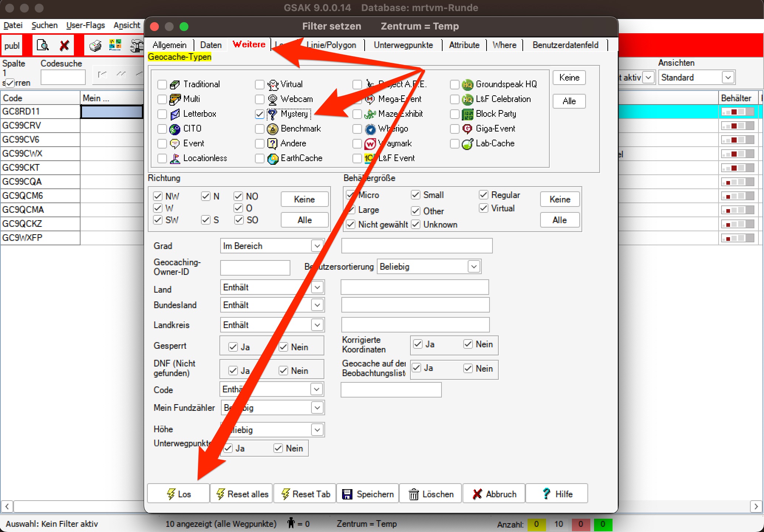Click the Maze Exhibit icon
764x532 pixels.
pos(370,114)
